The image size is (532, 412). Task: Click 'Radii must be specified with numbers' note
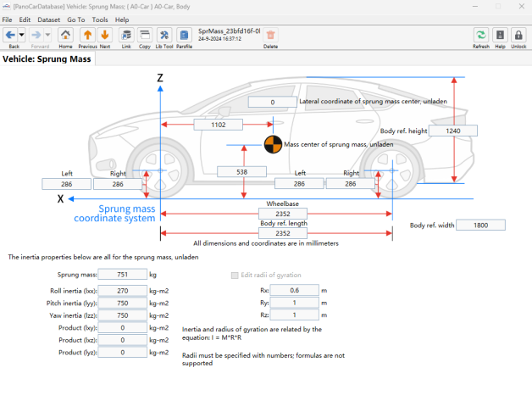point(263,359)
